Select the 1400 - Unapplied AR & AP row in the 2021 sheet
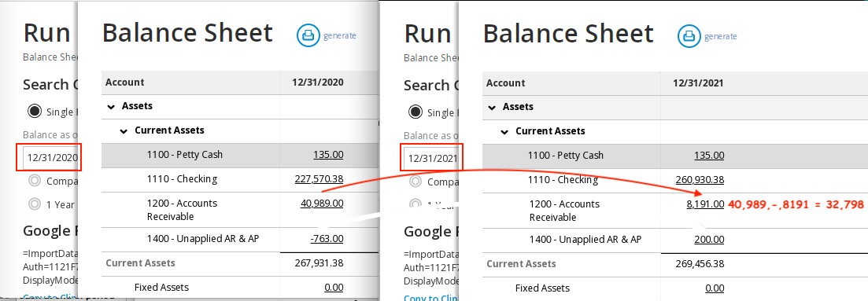The image size is (868, 301). [x=674, y=240]
